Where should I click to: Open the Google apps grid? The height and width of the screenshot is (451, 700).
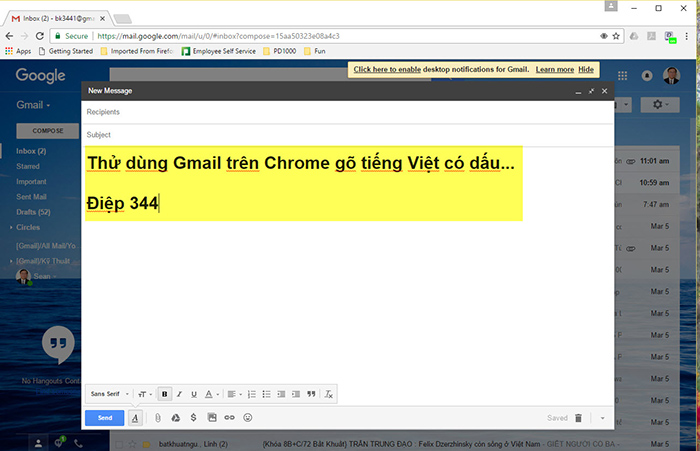pyautogui.click(x=622, y=76)
